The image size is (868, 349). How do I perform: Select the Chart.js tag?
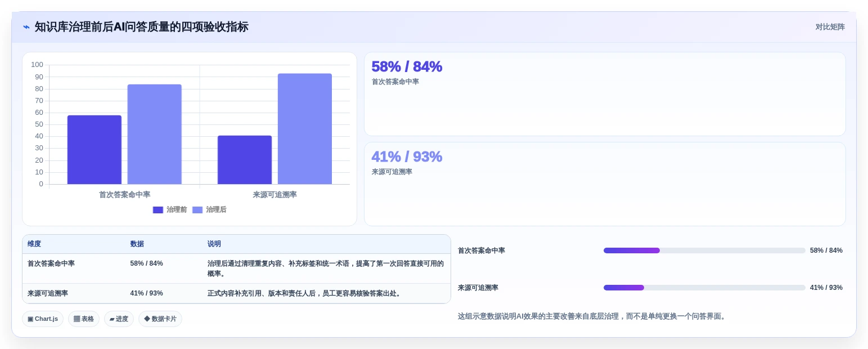pyautogui.click(x=43, y=319)
